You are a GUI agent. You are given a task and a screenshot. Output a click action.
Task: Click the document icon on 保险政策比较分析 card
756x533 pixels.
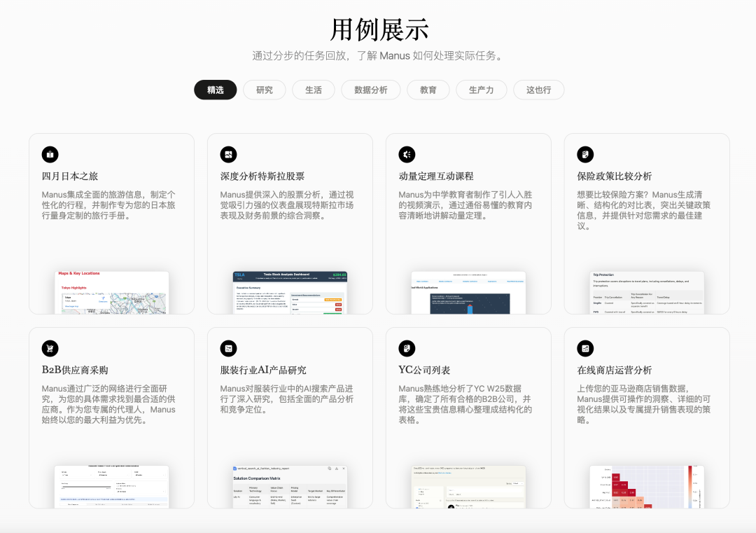[x=585, y=154]
